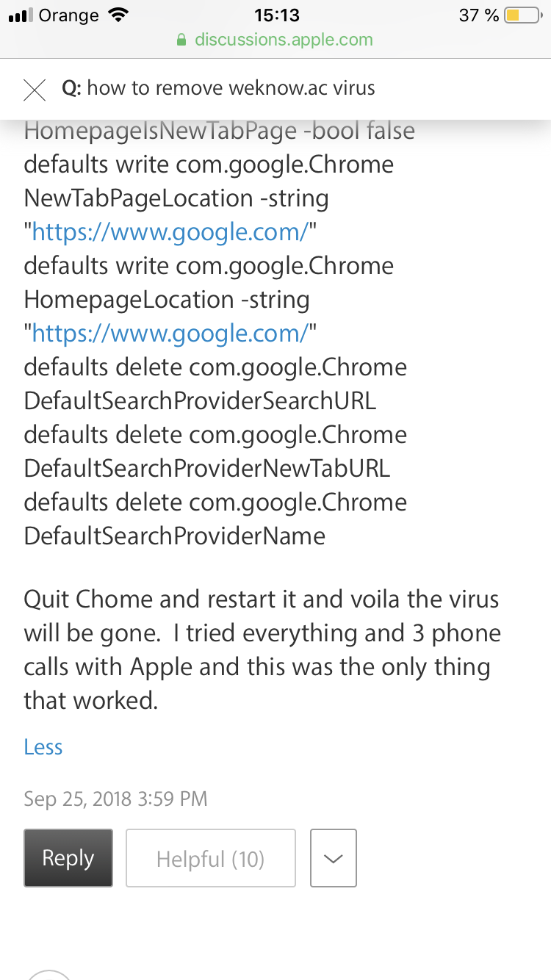Image resolution: width=551 pixels, height=980 pixels.
Task: Tap the paragraph starting with Quit Chome
Action: click(x=262, y=649)
